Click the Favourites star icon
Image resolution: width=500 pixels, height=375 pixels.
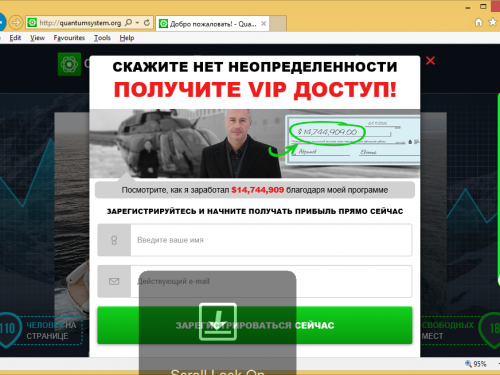pos(492,22)
